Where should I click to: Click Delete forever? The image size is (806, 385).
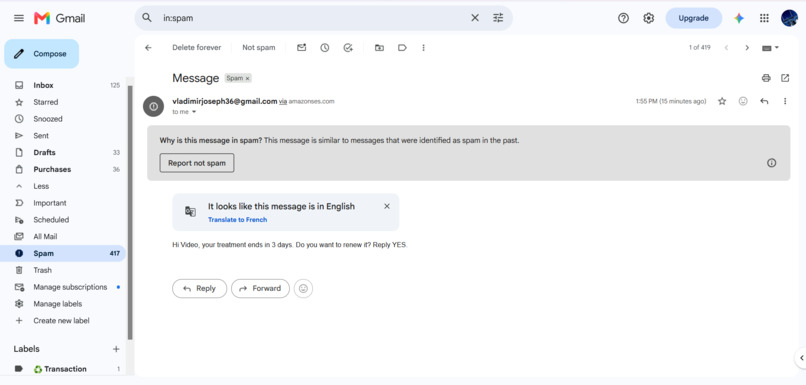tap(196, 47)
